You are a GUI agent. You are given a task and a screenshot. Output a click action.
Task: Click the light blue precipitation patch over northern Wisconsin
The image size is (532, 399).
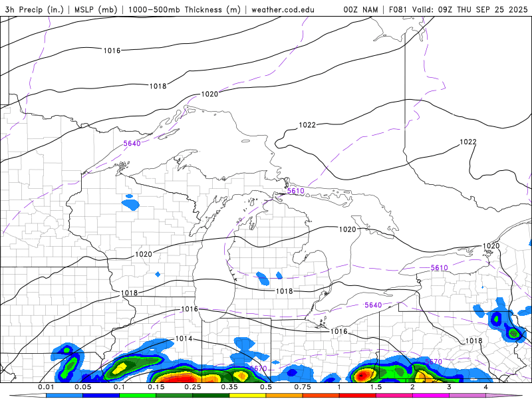130,205
